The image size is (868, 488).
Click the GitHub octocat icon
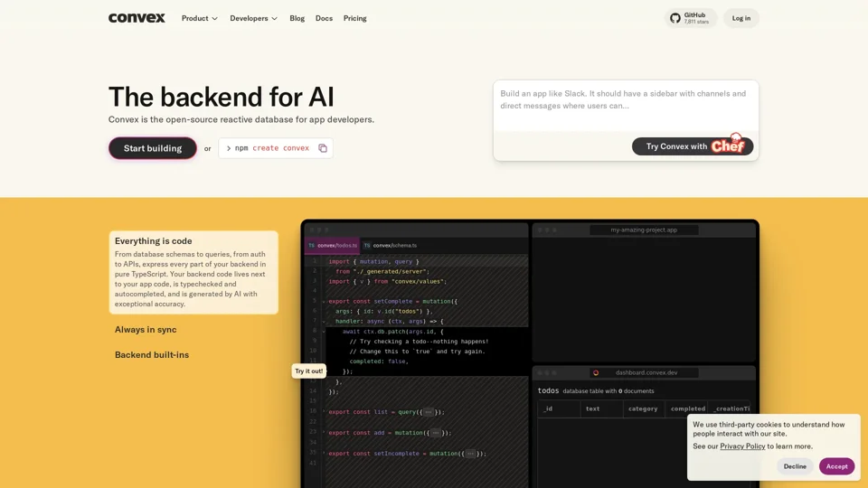(x=675, y=18)
